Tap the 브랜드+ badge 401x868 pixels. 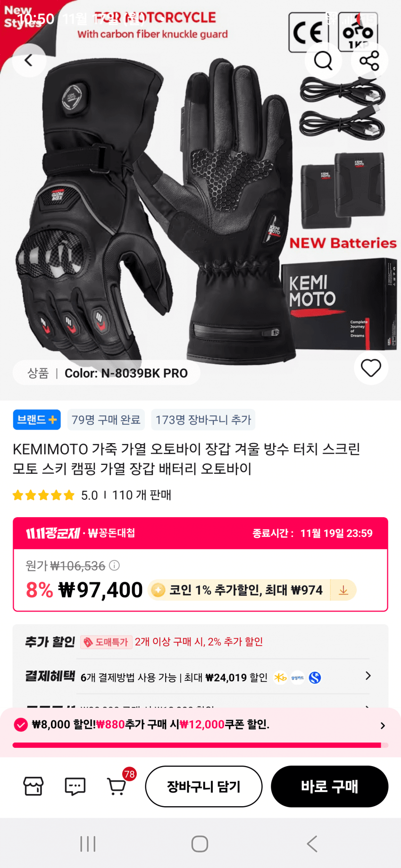coord(37,420)
